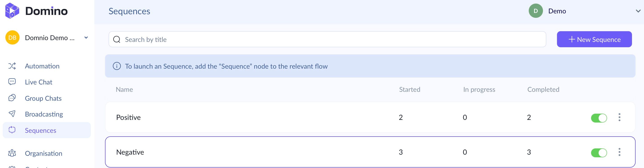The height and width of the screenshot is (168, 644).
Task: Click the green D user avatar
Action: click(535, 11)
